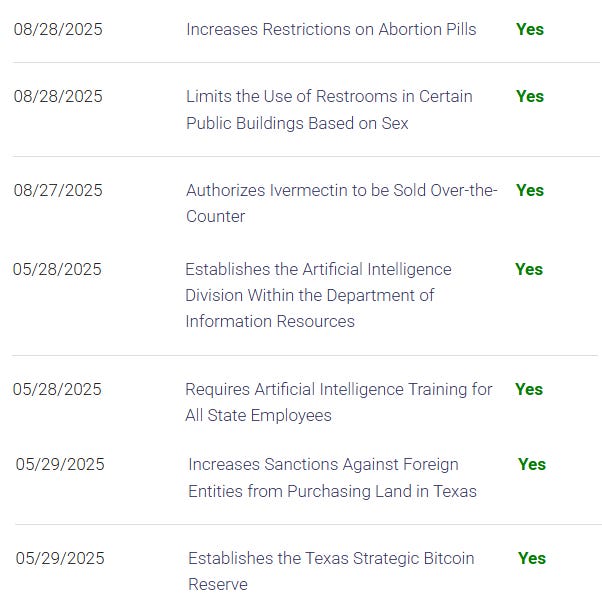The width and height of the screenshot is (602, 609).
Task: Click Yes vote for AI Division bill
Action: click(529, 269)
